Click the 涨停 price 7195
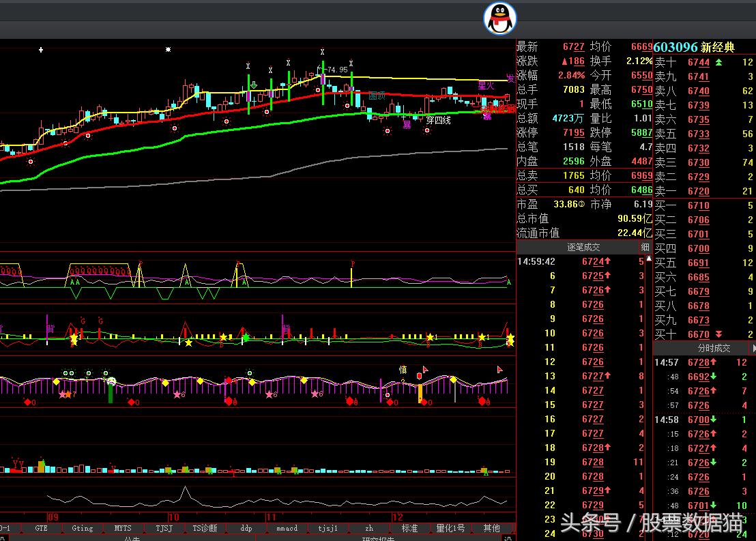 pyautogui.click(x=574, y=132)
